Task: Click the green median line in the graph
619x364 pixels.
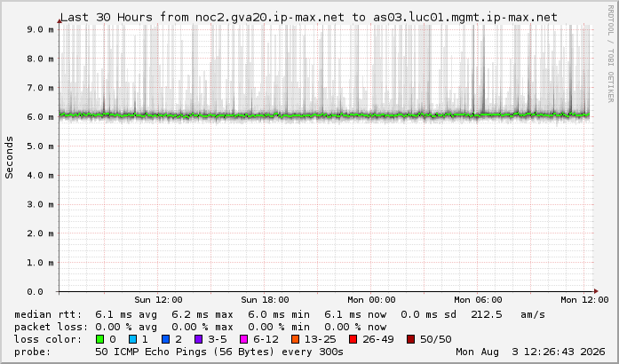Action: 324,115
